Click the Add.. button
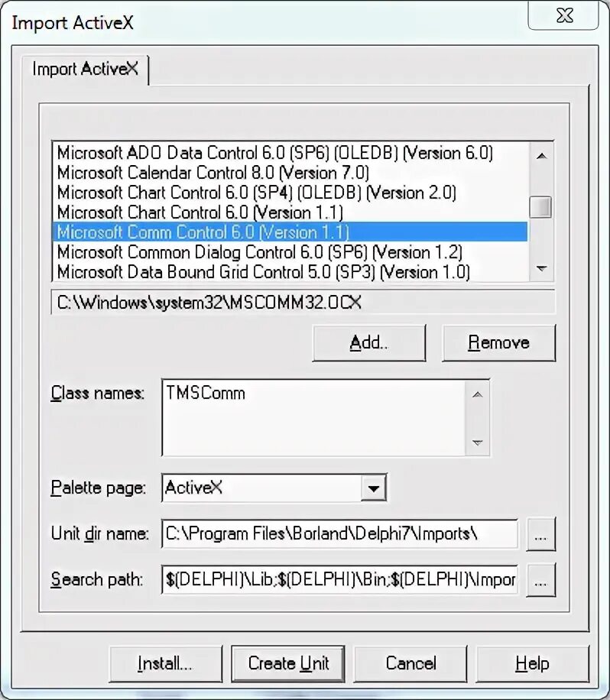This screenshot has width=610, height=700. coord(369,343)
